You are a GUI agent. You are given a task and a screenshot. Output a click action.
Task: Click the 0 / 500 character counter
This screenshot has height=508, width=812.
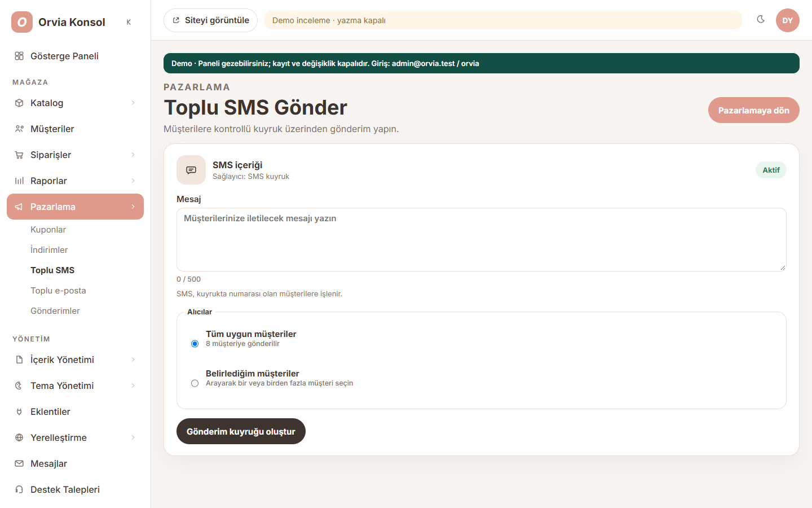pyautogui.click(x=188, y=279)
